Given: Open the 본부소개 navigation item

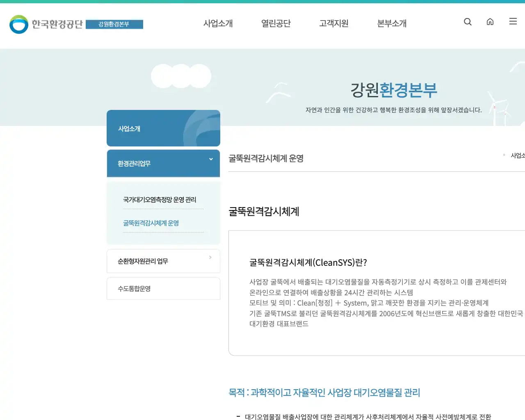Looking at the screenshot, I should click(391, 23).
